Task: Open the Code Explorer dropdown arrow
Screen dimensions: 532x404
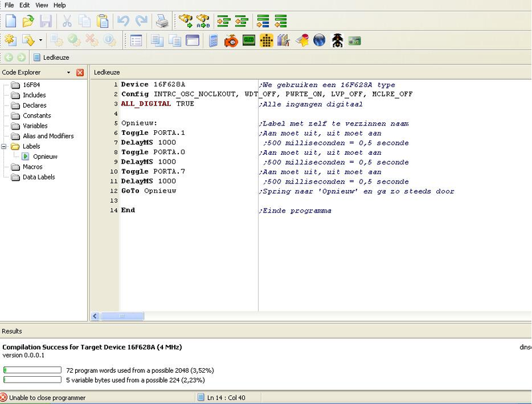Action: 68,72
